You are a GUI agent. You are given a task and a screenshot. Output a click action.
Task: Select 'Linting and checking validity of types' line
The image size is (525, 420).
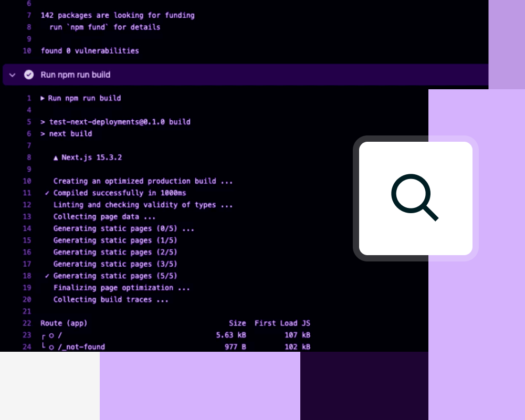143,205
